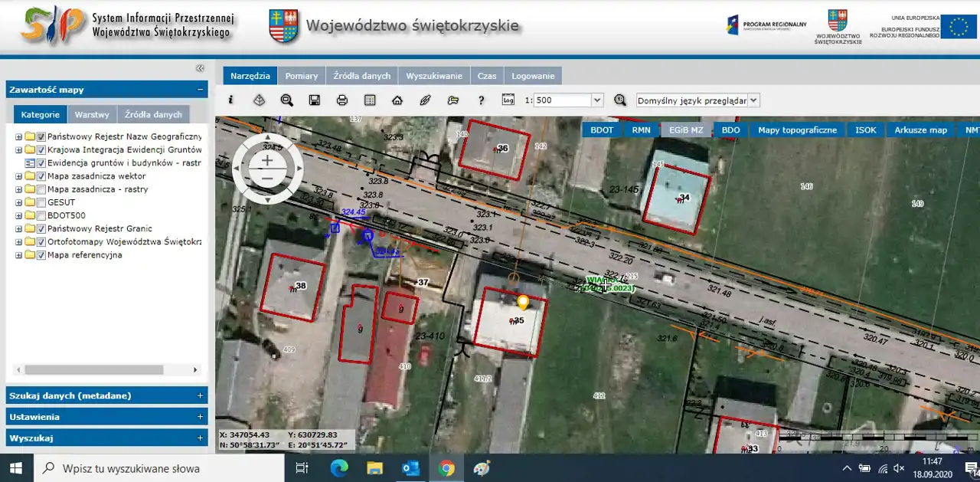The height and width of the screenshot is (482, 980).
Task: Expand the Mapa zasadnicza wektor tree node
Action: click(19, 176)
